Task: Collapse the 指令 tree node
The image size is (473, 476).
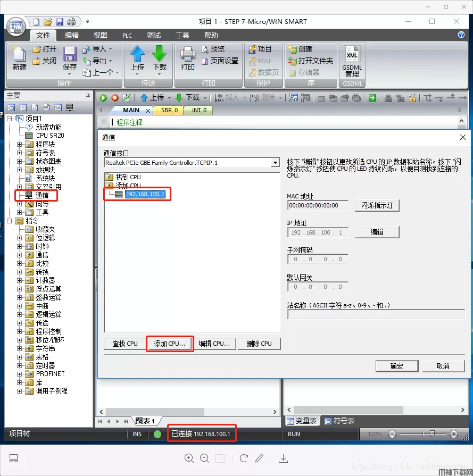Action: (x=10, y=221)
